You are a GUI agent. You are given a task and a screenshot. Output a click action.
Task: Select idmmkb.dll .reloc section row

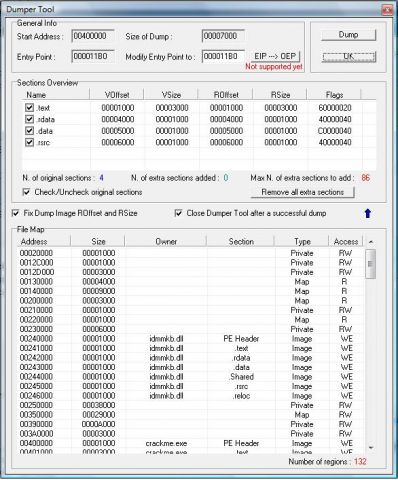coord(190,396)
